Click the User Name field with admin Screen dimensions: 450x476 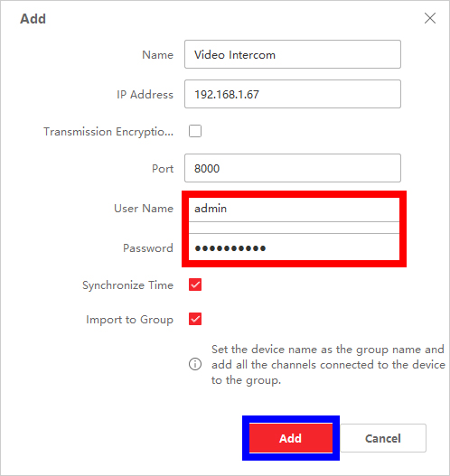(294, 209)
